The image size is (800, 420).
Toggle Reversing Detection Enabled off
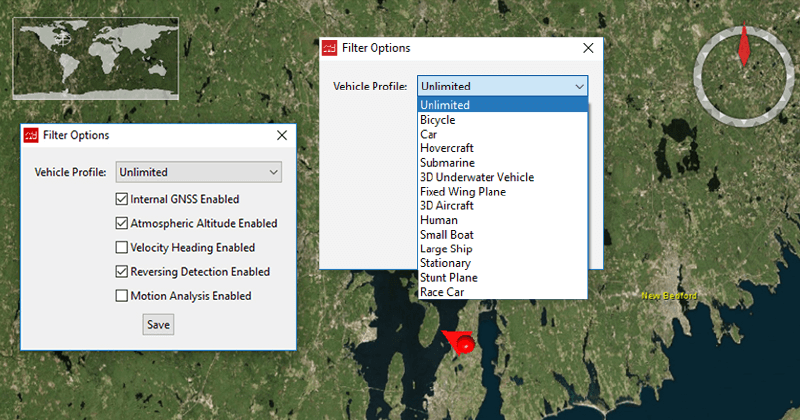point(122,271)
